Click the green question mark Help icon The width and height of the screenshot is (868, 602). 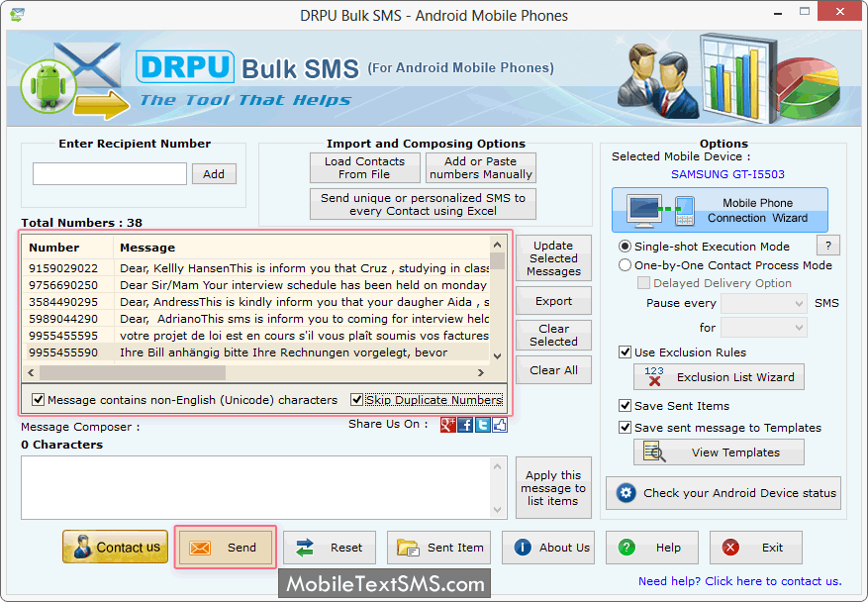[627, 548]
